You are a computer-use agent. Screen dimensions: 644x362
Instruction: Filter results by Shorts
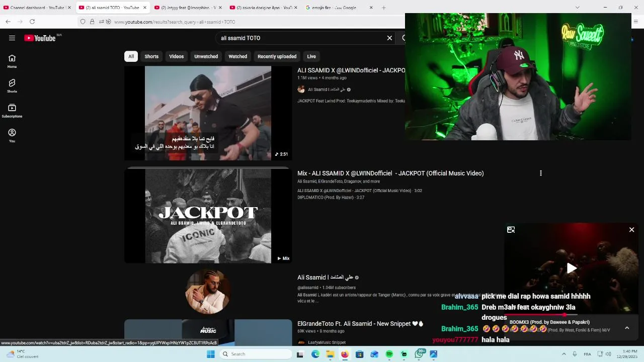[x=151, y=56]
